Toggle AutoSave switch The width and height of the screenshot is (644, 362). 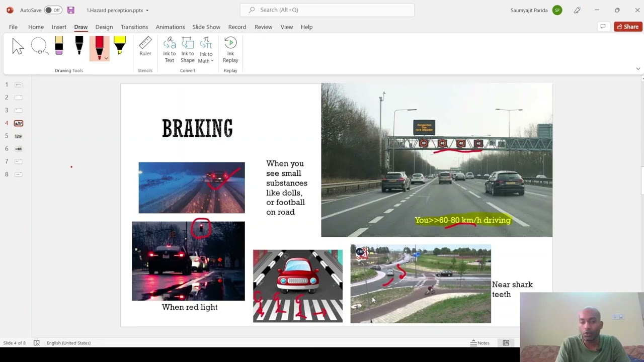point(53,10)
